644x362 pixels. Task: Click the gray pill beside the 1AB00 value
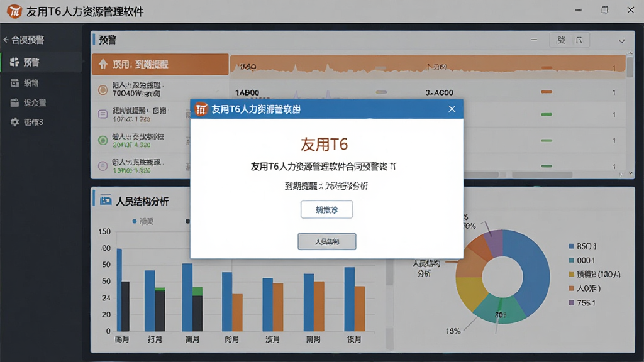(381, 92)
